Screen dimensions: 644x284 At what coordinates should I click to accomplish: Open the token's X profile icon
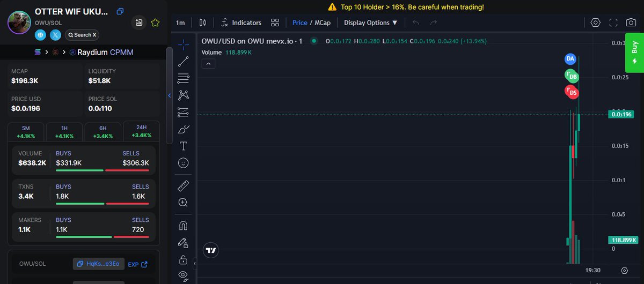(x=56, y=35)
